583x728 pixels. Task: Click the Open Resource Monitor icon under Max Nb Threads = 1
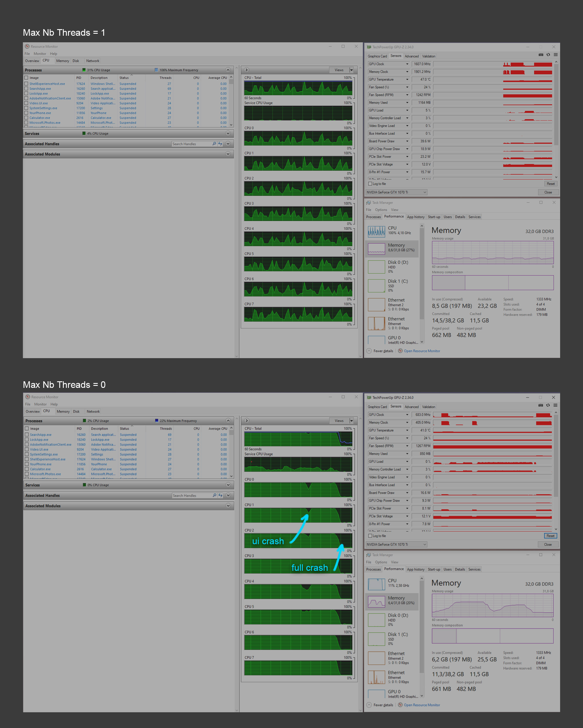pyautogui.click(x=400, y=351)
